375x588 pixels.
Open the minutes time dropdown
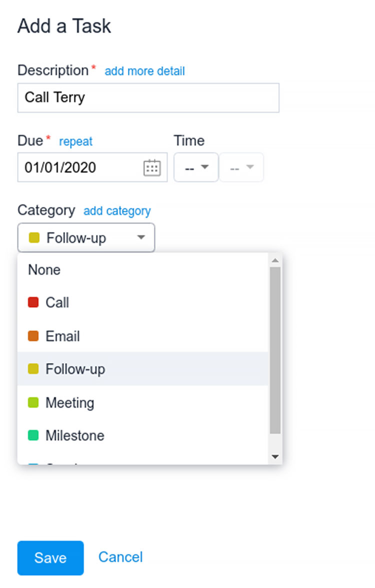pyautogui.click(x=241, y=167)
